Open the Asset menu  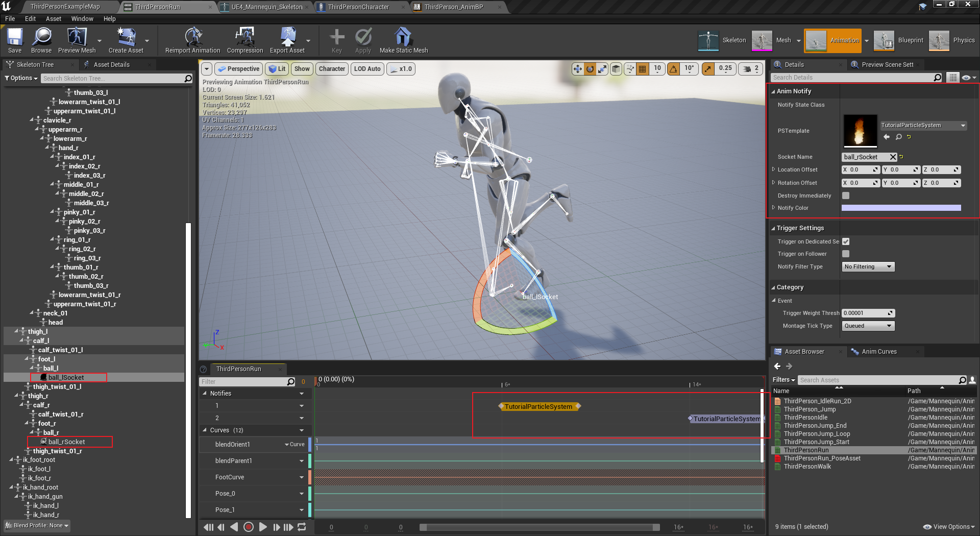point(53,19)
